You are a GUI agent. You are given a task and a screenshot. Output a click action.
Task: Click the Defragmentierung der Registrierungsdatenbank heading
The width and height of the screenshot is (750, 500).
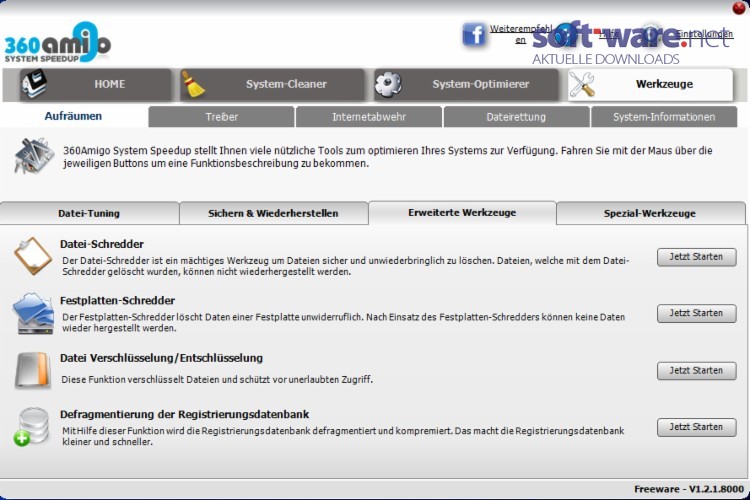pos(185,414)
